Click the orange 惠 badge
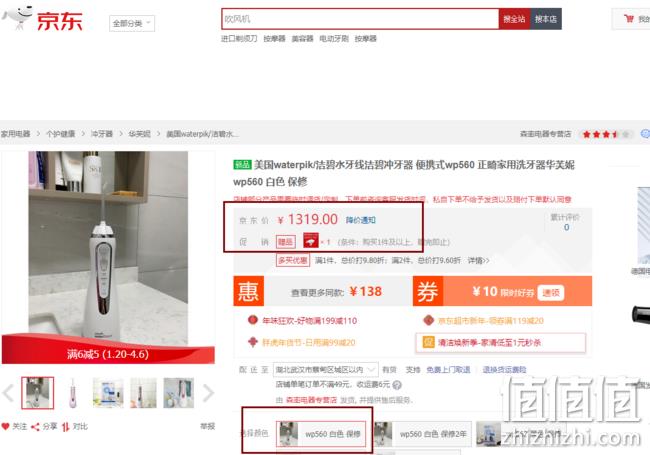The height and width of the screenshot is (455, 650). 249,291
